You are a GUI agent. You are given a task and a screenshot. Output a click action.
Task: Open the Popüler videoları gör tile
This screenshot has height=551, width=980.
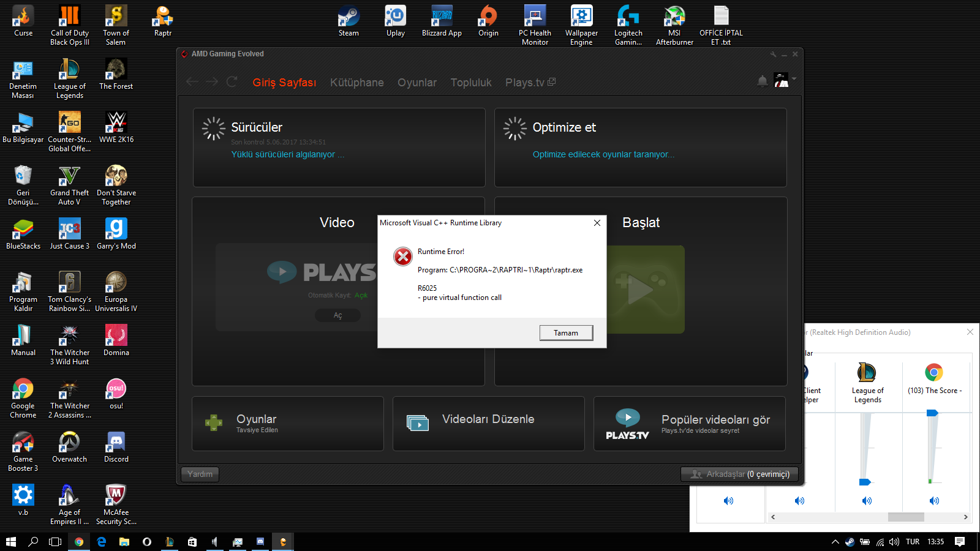coord(690,424)
